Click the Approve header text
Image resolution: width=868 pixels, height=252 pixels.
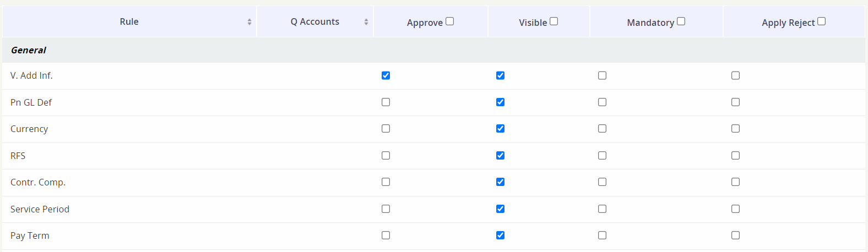(x=425, y=23)
